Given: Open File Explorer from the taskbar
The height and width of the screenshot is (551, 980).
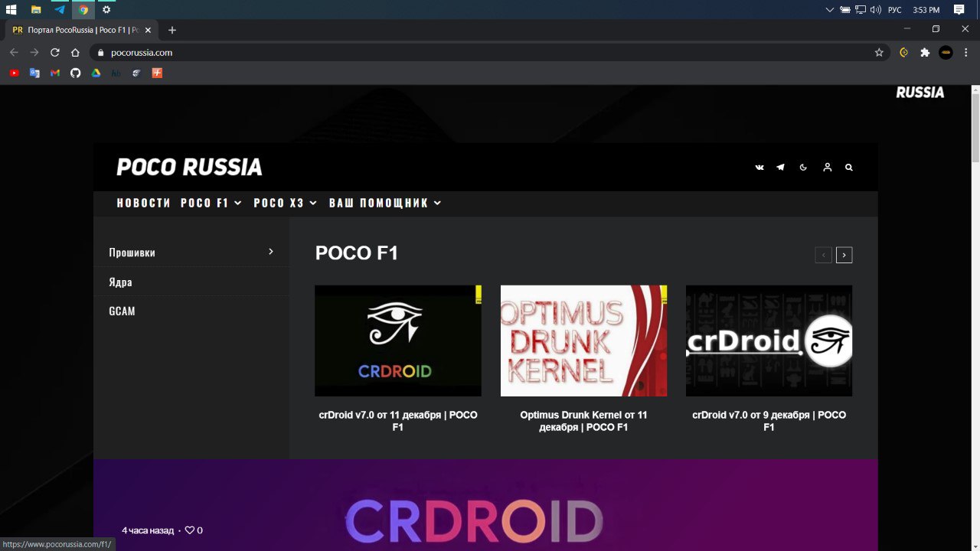Looking at the screenshot, I should click(x=36, y=10).
